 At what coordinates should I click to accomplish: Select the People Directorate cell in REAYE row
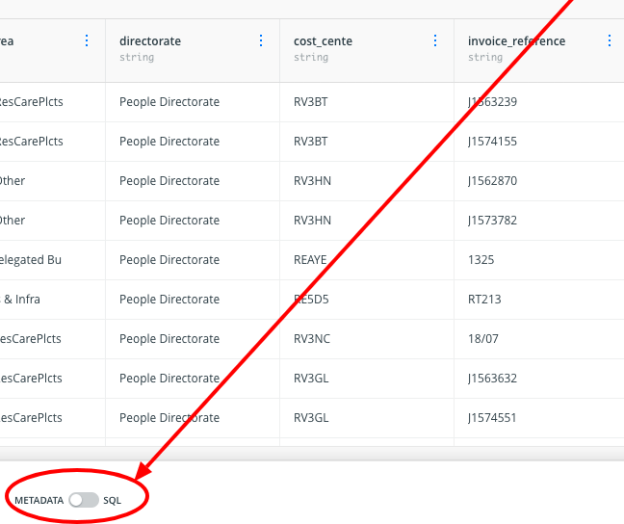[x=169, y=260]
